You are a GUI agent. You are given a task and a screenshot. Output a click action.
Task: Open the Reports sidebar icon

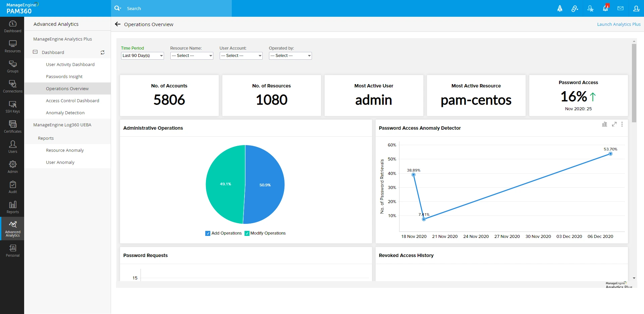click(12, 207)
